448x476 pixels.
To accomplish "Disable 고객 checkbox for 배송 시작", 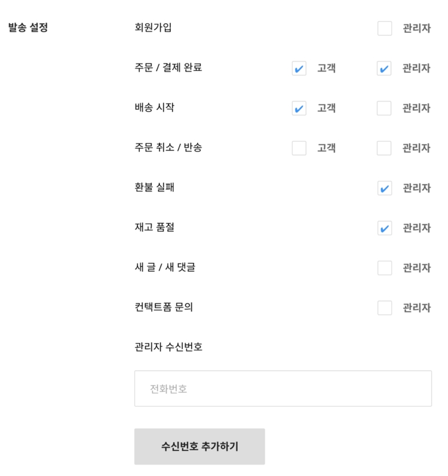I will tap(299, 108).
